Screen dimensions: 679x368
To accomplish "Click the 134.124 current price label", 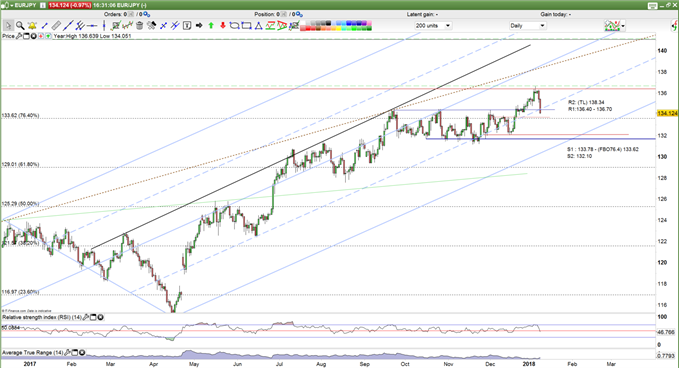I will 667,113.
